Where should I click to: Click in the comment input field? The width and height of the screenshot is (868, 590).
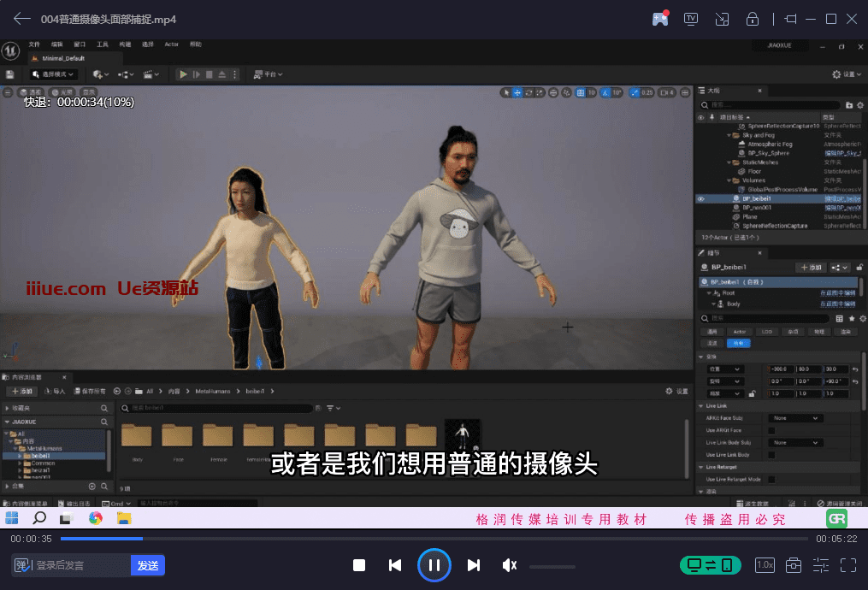coord(81,565)
